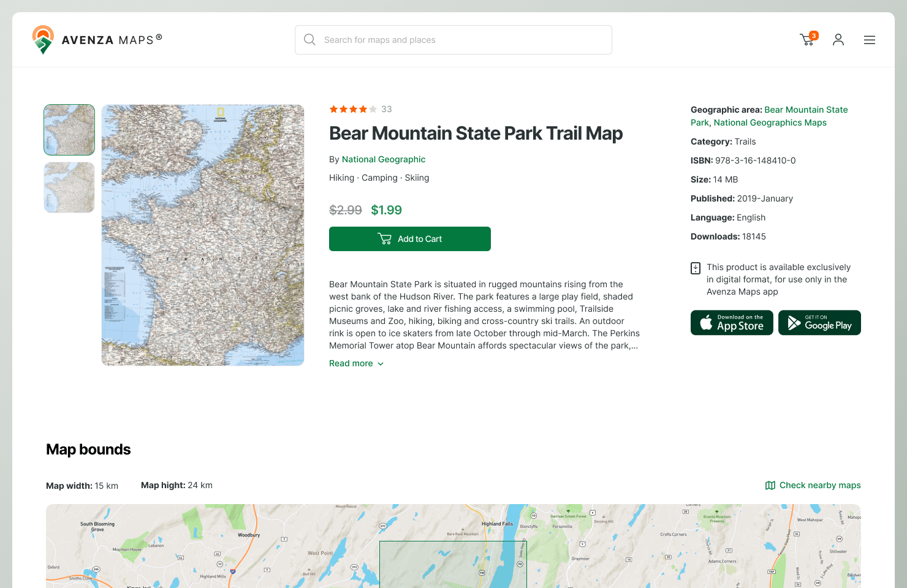Click the Language: English entry
907x588 pixels.
728,217
